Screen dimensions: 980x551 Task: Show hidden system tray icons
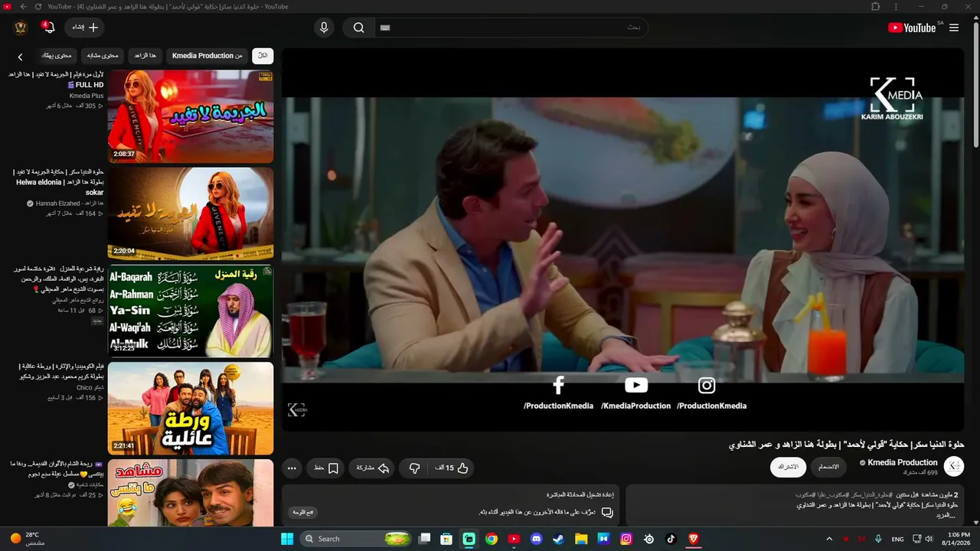[x=829, y=539]
